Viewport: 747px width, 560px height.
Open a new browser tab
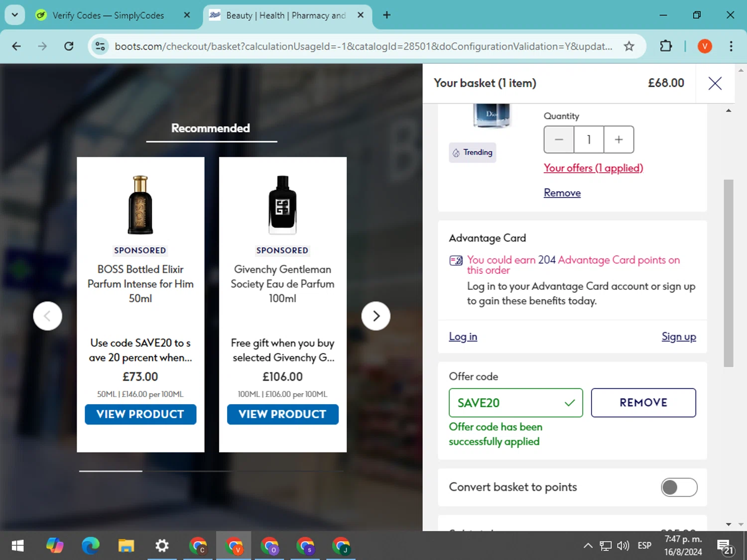386,15
